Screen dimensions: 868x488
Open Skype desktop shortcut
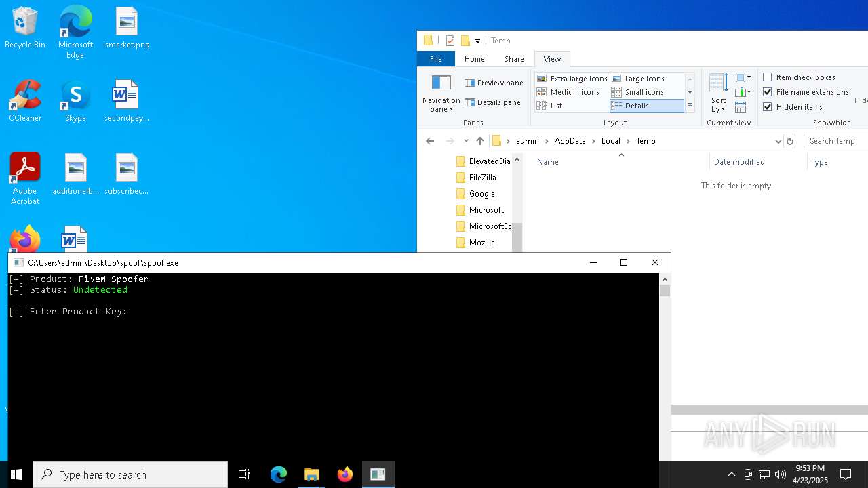click(75, 102)
